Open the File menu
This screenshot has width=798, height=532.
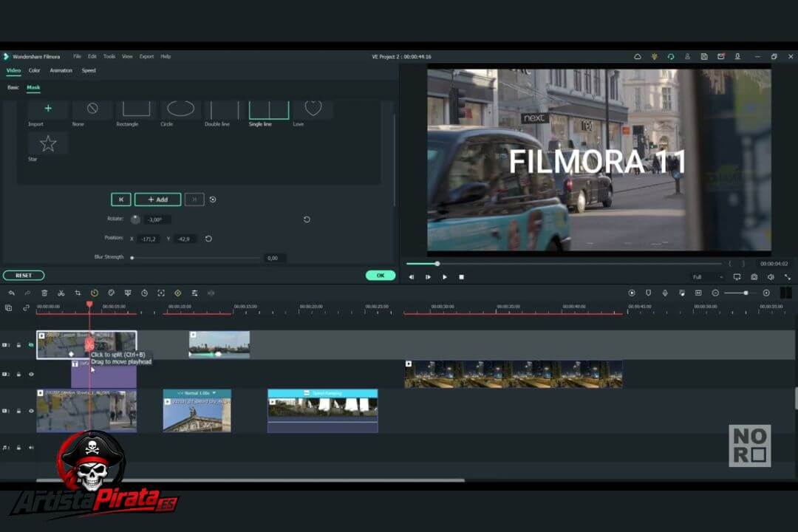tap(77, 56)
